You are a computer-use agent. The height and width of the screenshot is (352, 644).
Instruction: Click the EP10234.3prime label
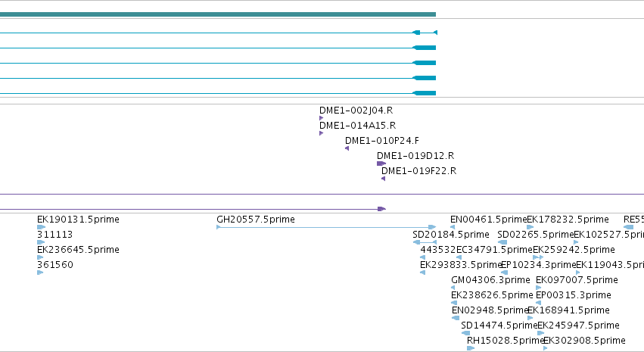pos(539,266)
